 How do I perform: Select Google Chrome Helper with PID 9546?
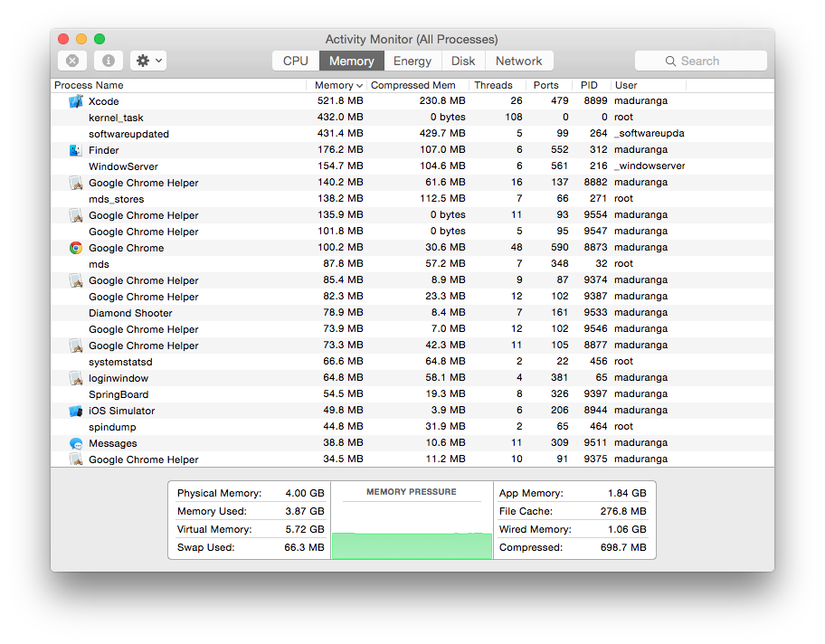pos(412,329)
